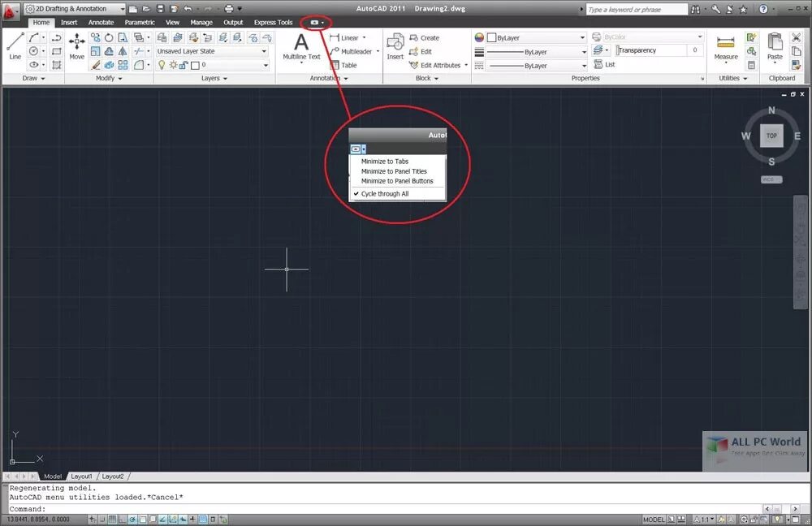Click the binoculars search icon
This screenshot has height=526, width=812.
pos(695,9)
